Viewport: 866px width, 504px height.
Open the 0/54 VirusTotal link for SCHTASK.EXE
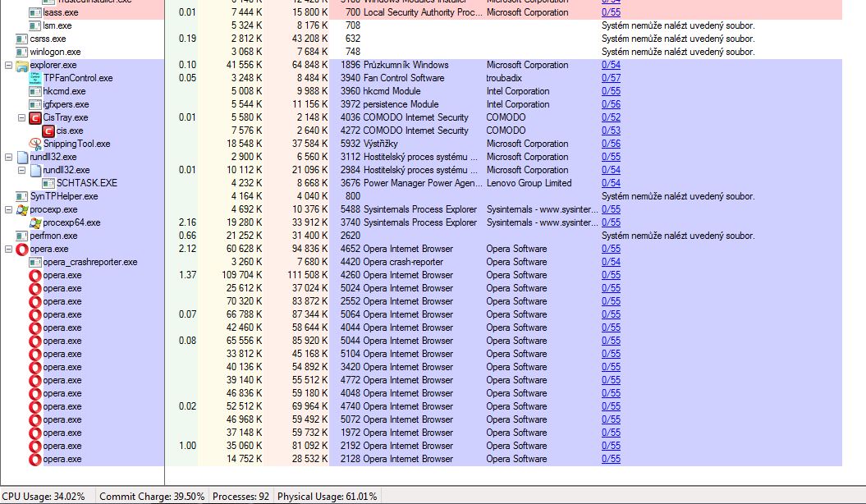coord(611,183)
